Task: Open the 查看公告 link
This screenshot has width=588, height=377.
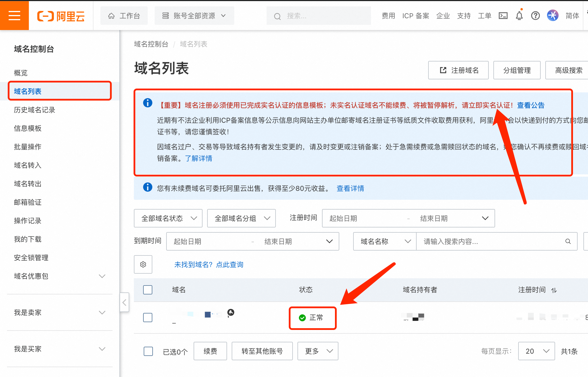Action: coord(531,105)
